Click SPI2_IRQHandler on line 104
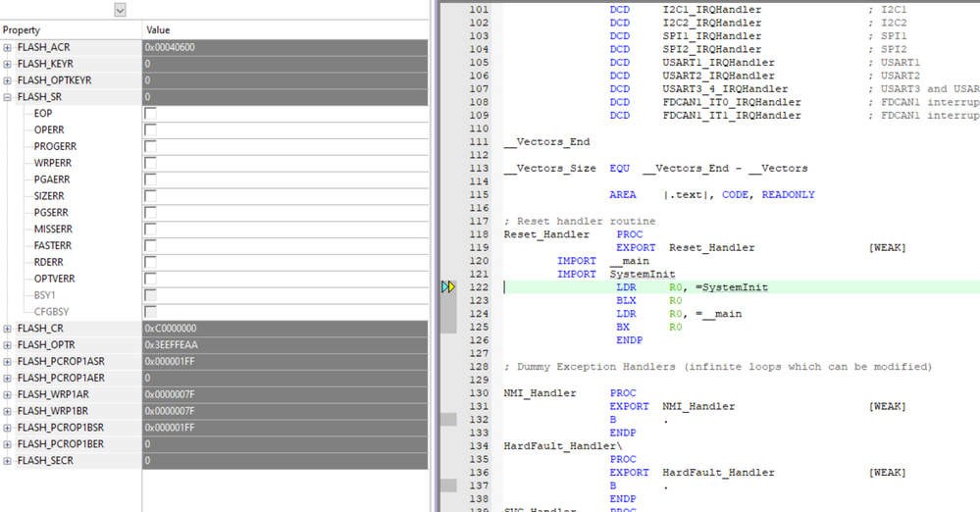 712,49
